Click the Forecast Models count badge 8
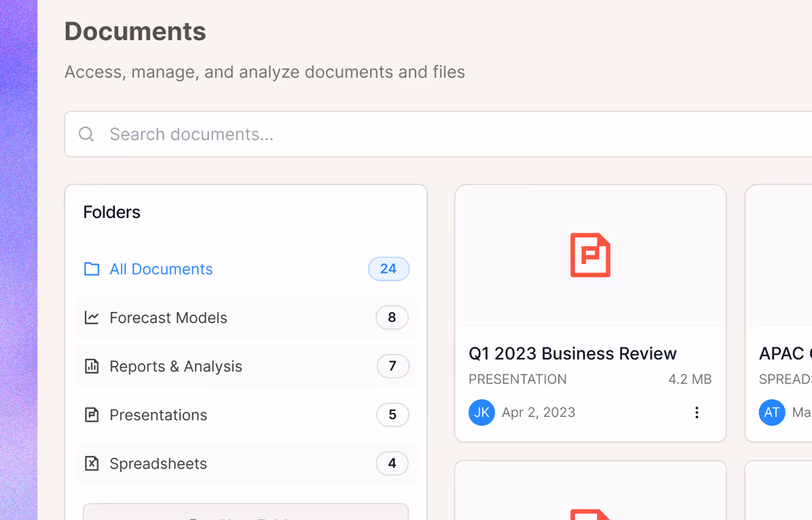 pyautogui.click(x=392, y=318)
